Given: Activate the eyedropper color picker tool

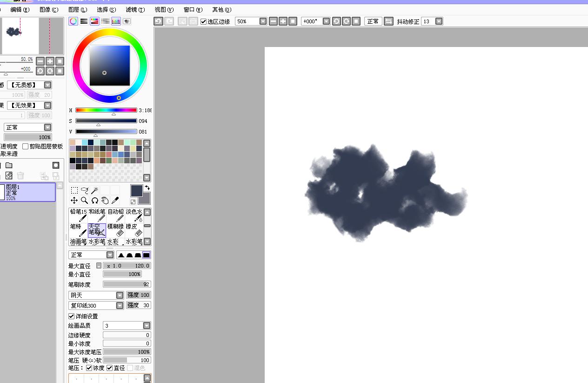Looking at the screenshot, I should click(x=115, y=201).
